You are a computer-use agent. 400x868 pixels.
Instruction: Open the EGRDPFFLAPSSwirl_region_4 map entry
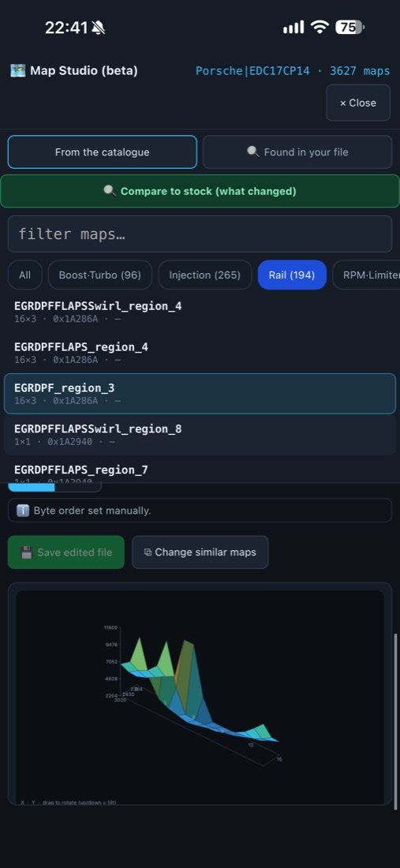(x=200, y=312)
